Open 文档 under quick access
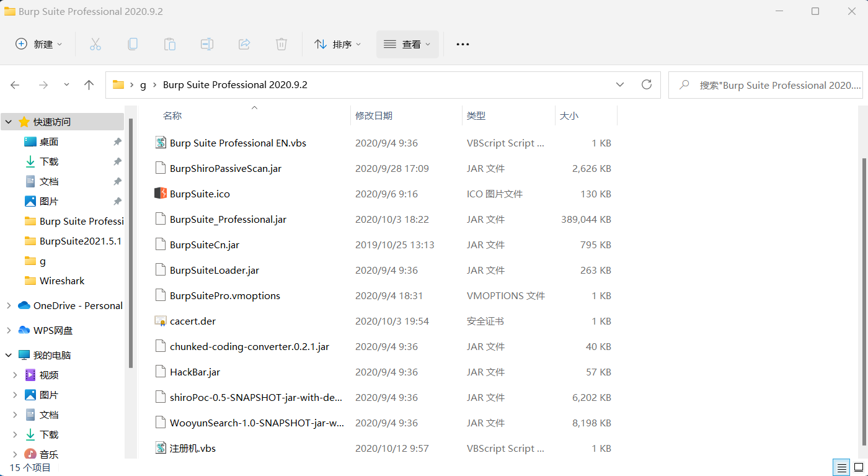This screenshot has width=868, height=476. pyautogui.click(x=49, y=181)
